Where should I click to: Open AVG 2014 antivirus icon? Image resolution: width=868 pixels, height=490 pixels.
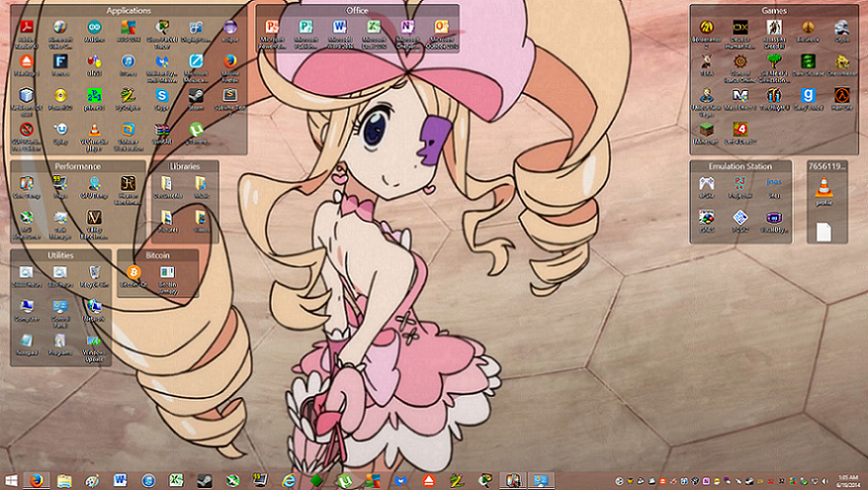click(x=128, y=26)
